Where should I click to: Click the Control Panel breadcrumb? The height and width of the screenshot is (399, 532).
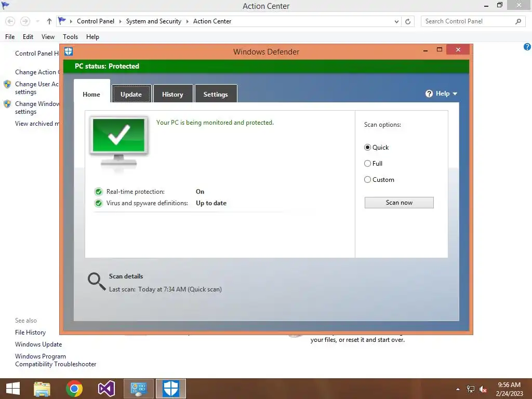click(x=96, y=21)
